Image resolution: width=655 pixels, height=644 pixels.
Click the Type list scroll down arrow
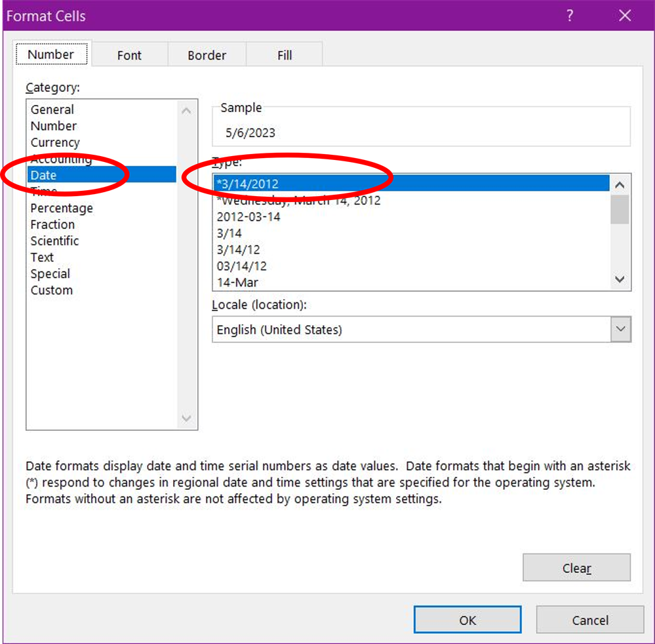tap(620, 279)
